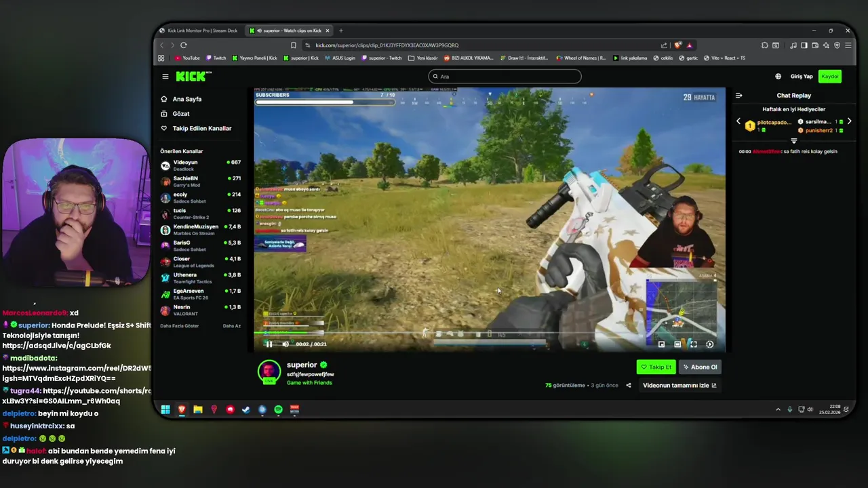Open Brave browser from the taskbar
Screen dimensions: 868x488
182,409
